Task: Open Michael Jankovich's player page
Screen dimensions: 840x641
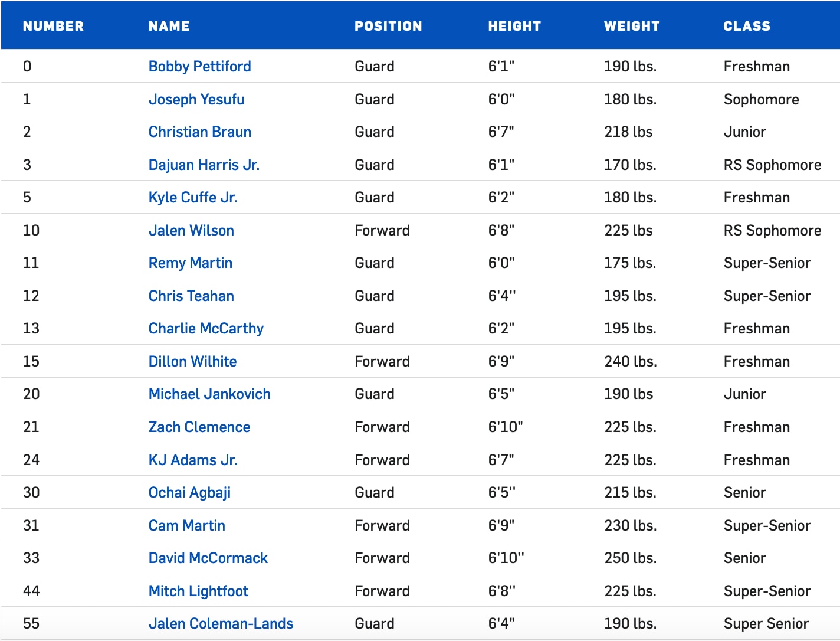Action: tap(209, 394)
